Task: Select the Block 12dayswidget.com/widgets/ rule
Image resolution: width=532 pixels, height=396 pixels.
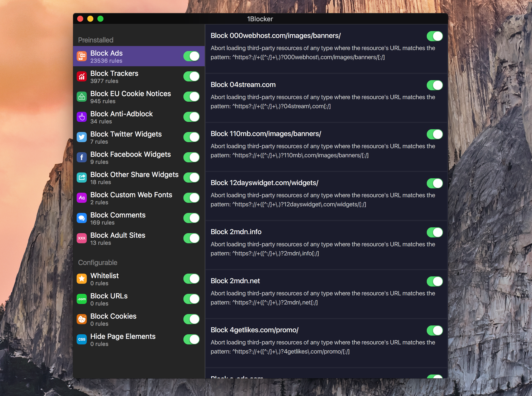Action: click(264, 183)
